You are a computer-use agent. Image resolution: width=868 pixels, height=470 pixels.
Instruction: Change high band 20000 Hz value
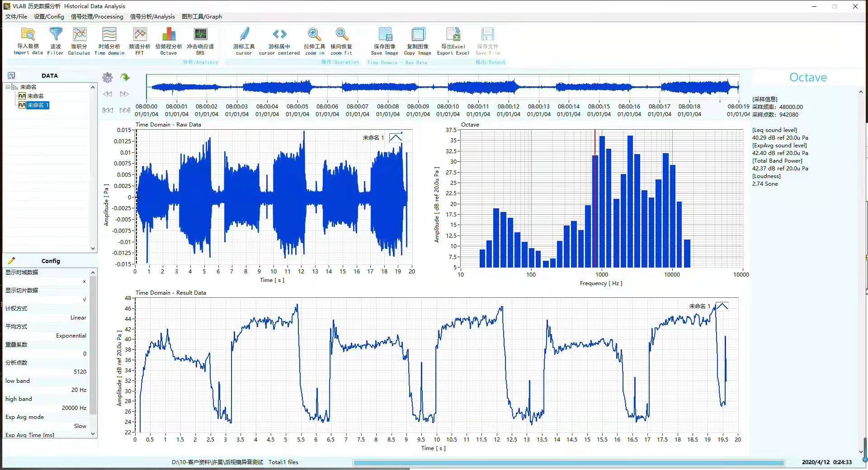(74, 408)
